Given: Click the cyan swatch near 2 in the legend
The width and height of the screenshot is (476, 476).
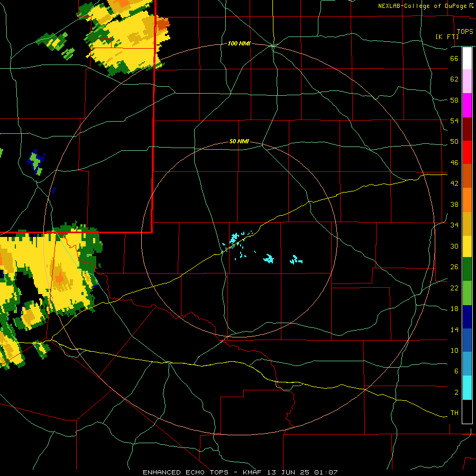Looking at the screenshot, I should (467, 388).
